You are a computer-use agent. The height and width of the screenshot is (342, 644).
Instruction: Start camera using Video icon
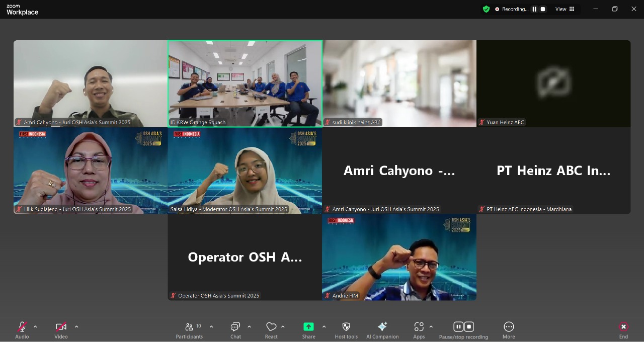(61, 327)
